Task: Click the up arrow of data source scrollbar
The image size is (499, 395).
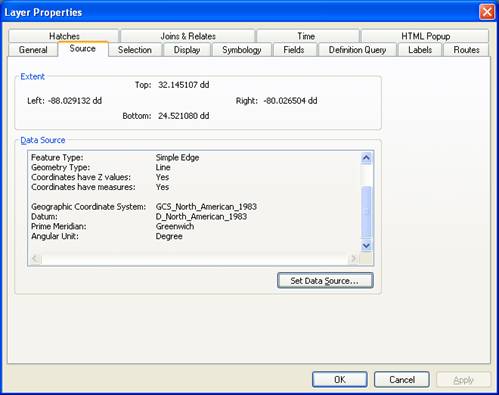Action: (x=366, y=158)
